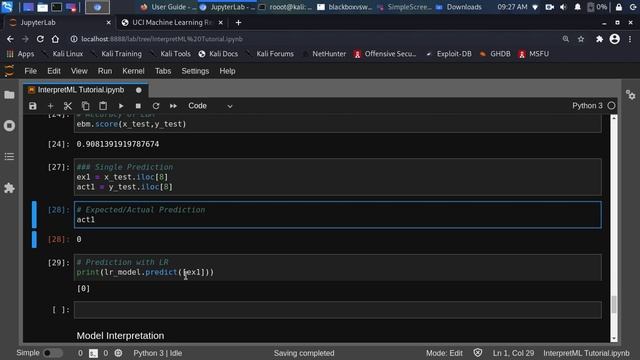Viewport: 640px width, 360px height.
Task: Open the Edit menu
Action: coord(54,71)
